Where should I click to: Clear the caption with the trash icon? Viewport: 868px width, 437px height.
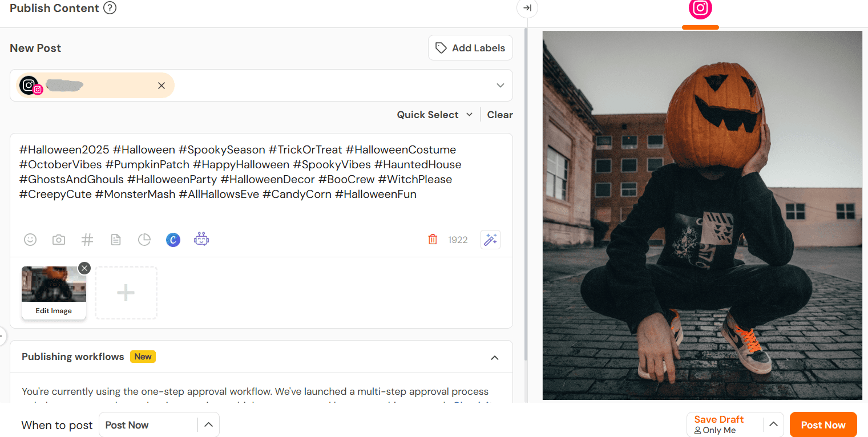(x=433, y=239)
